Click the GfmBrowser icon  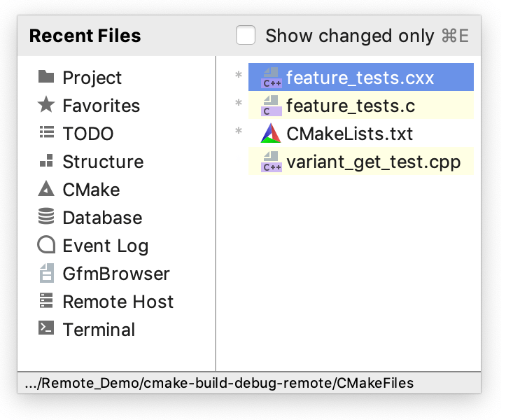click(x=46, y=273)
